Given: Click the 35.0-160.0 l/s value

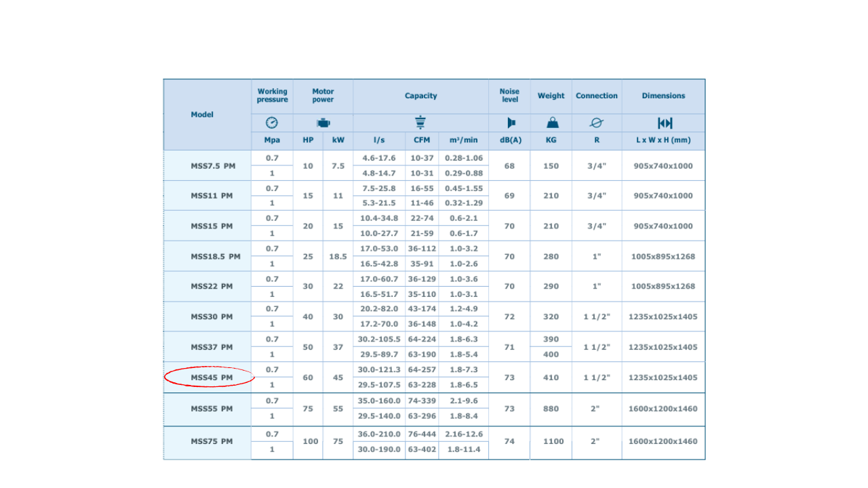Looking at the screenshot, I should click(380, 401).
